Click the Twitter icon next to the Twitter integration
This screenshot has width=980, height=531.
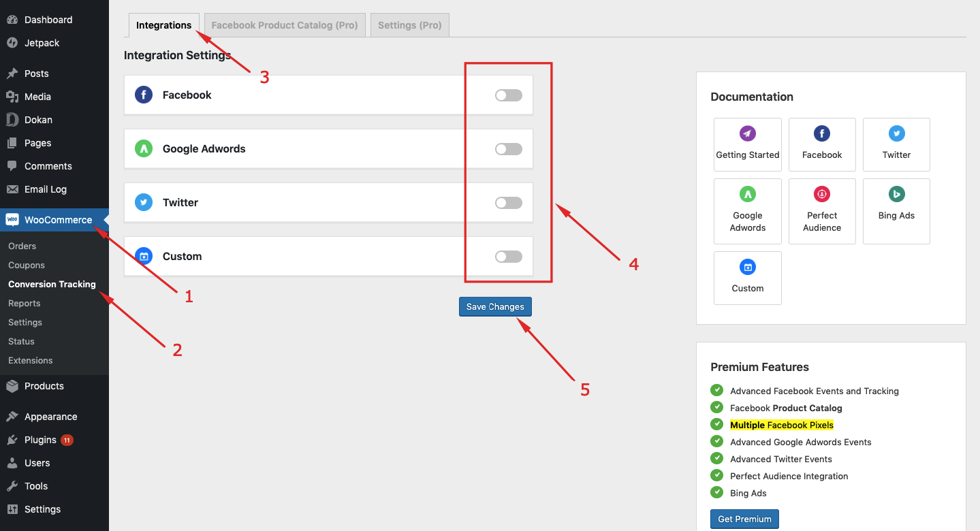143,202
